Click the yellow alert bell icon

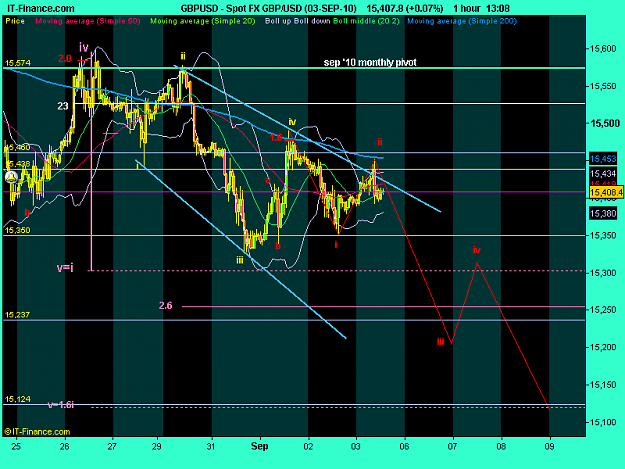pos(11,177)
